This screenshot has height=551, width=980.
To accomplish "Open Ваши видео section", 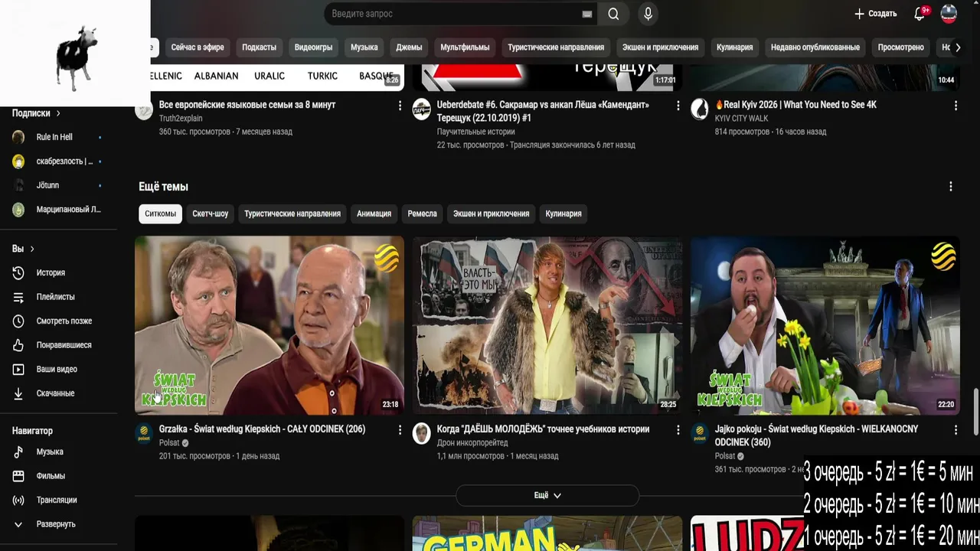I will pos(57,369).
